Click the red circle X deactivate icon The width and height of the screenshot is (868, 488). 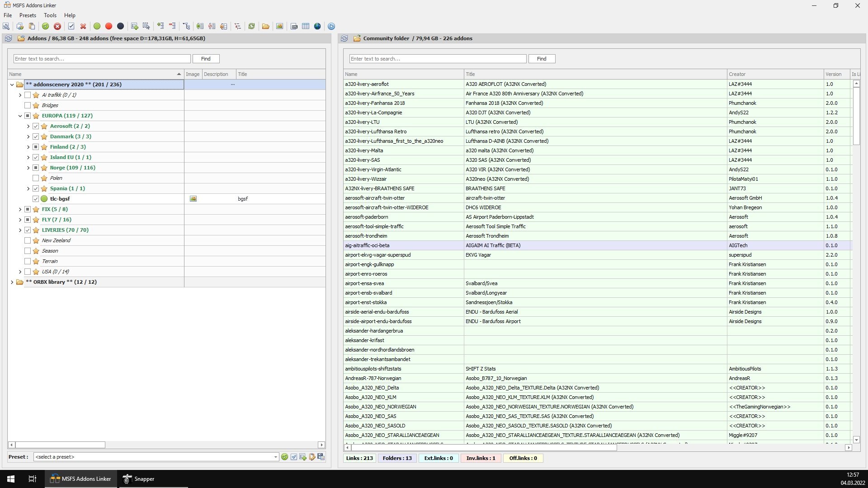57,26
